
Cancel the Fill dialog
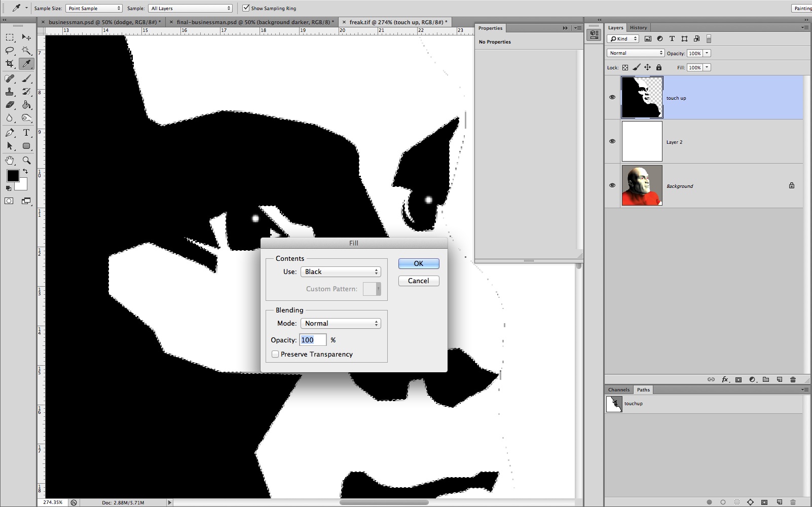click(x=418, y=281)
